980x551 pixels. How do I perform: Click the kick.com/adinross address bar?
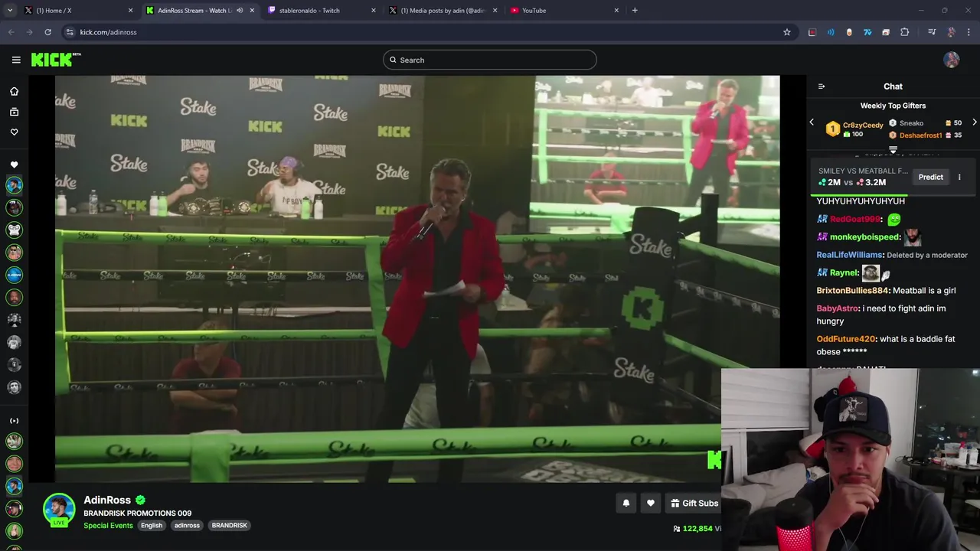pyautogui.click(x=429, y=32)
